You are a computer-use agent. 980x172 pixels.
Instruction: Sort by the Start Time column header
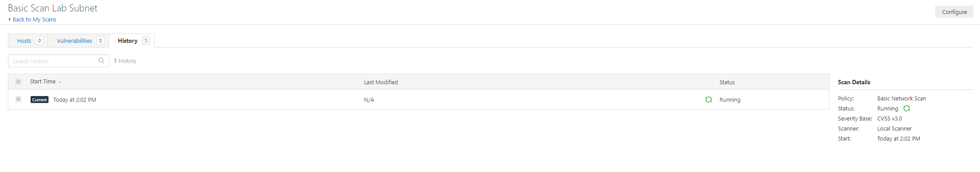tap(43, 82)
